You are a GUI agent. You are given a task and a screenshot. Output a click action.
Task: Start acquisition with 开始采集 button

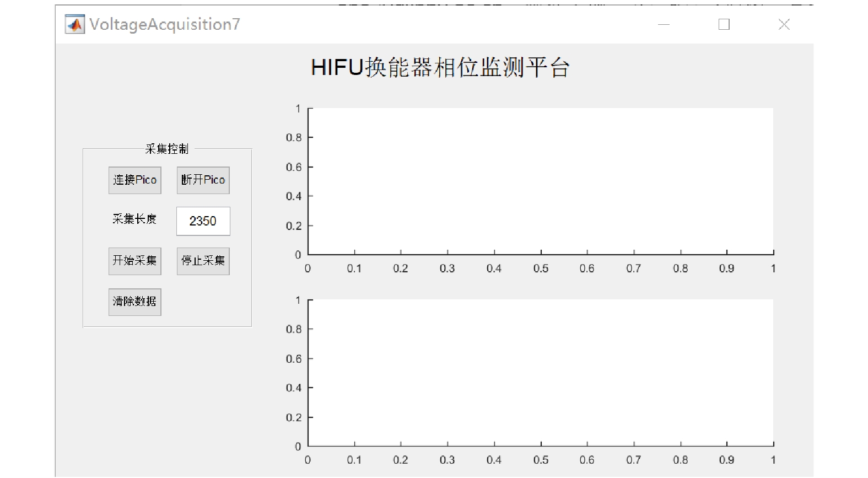(134, 261)
